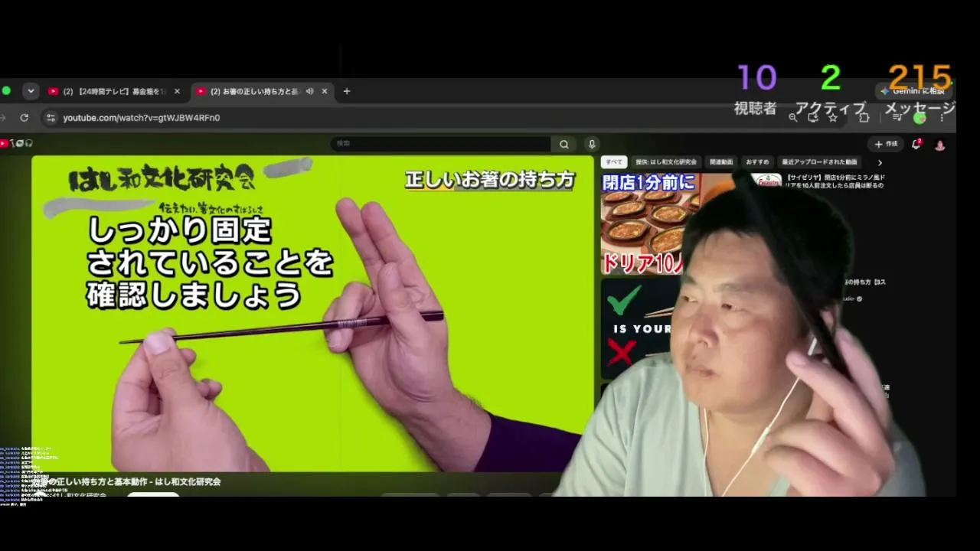Mute the tab via its speaker icon
Viewport: 980px width, 551px height.
pyautogui.click(x=310, y=91)
